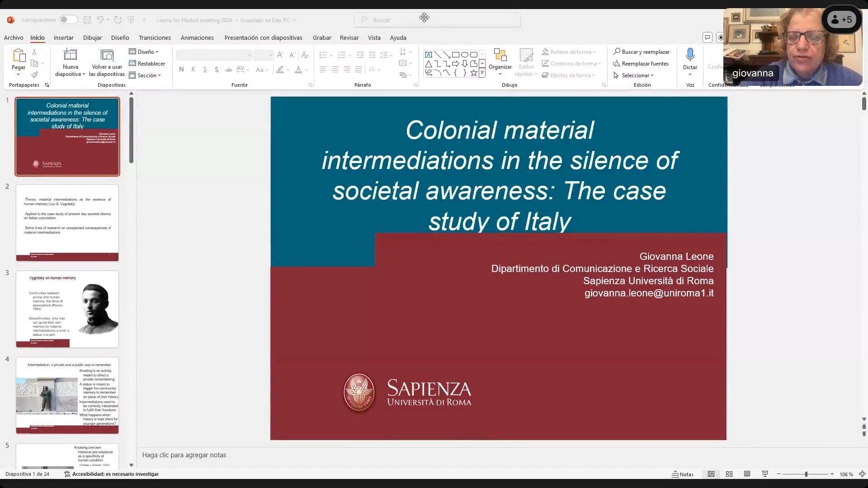
Task: Open the Transiciones tab
Action: pos(155,38)
